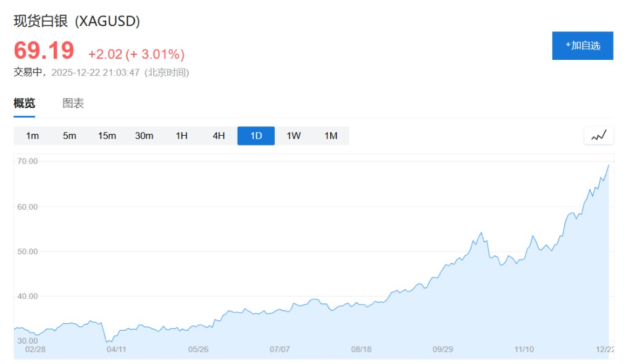Switch to the 概览 tab
This screenshot has height=364, width=632.
pos(25,103)
